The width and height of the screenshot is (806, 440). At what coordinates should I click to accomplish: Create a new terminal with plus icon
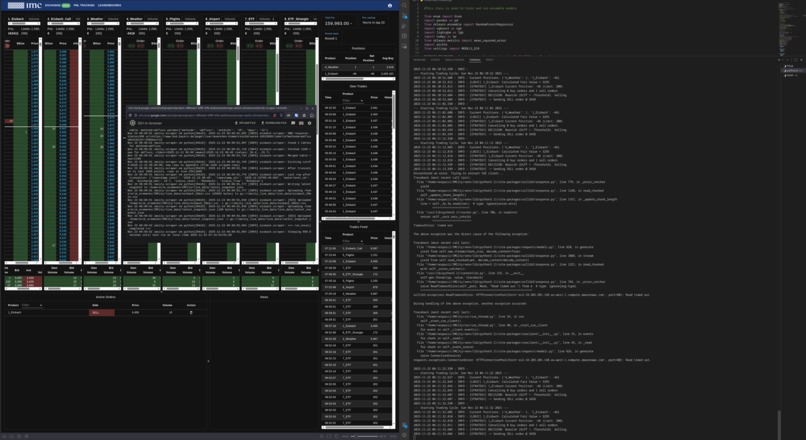pos(779,60)
